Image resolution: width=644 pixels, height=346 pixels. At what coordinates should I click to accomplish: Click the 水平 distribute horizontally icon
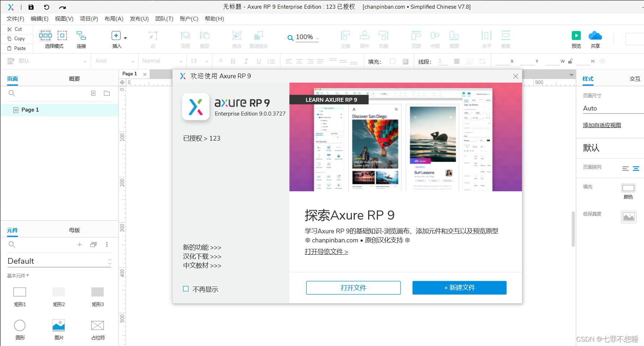[487, 36]
